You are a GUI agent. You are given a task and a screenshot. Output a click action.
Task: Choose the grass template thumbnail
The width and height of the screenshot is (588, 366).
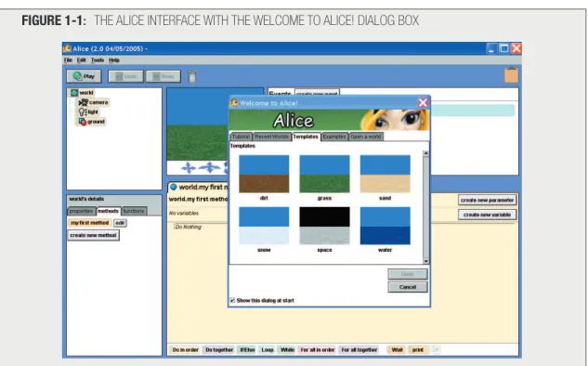click(x=324, y=174)
